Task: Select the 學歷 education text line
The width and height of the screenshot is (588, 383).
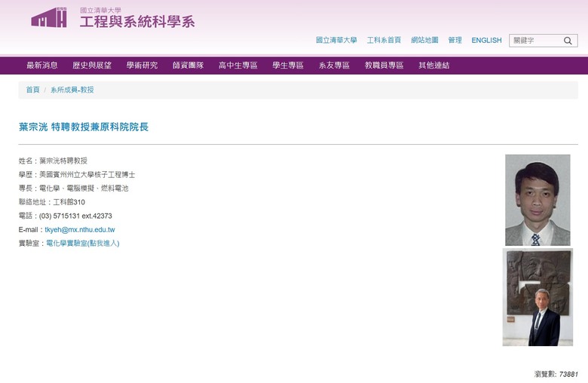Action: (x=77, y=174)
